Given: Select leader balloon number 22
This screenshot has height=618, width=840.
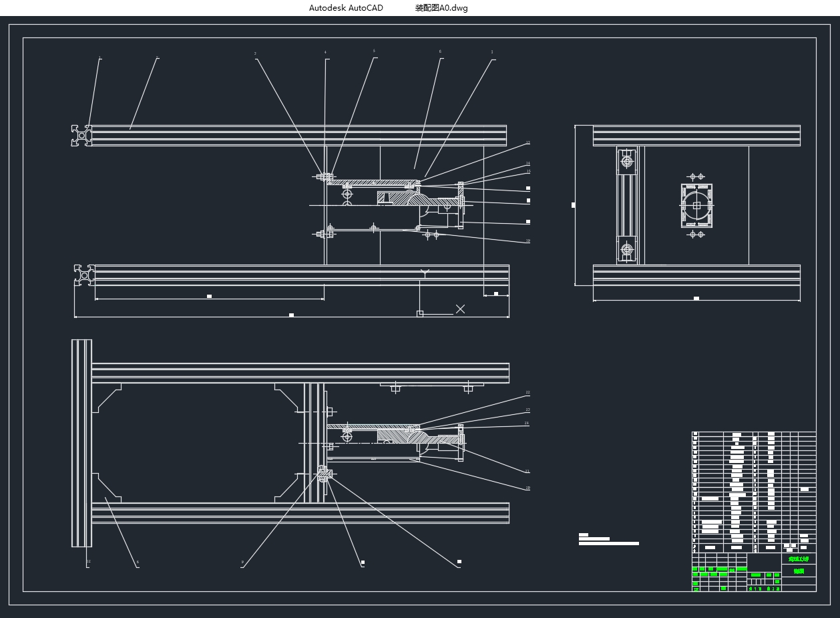Looking at the screenshot, I should (528, 393).
